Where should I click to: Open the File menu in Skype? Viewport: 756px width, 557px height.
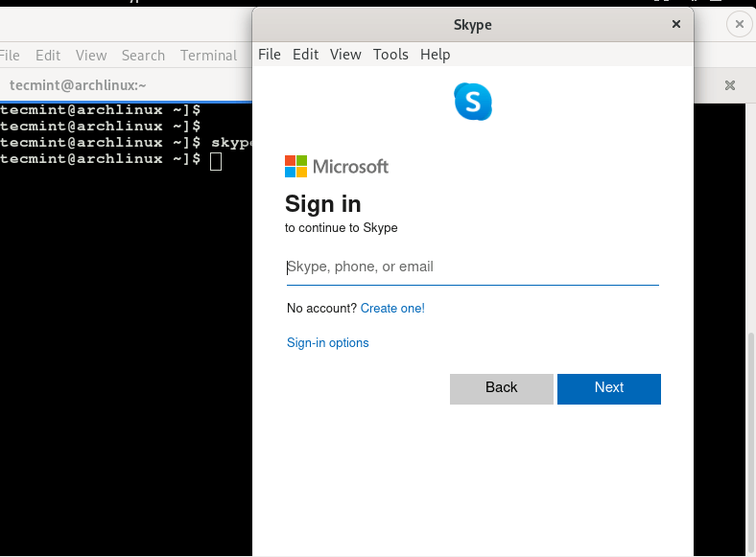(x=270, y=55)
